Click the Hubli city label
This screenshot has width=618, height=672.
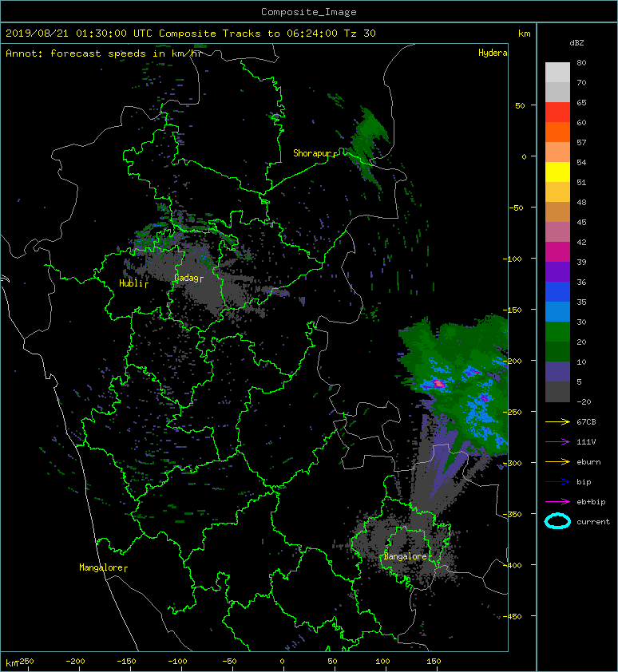click(131, 283)
